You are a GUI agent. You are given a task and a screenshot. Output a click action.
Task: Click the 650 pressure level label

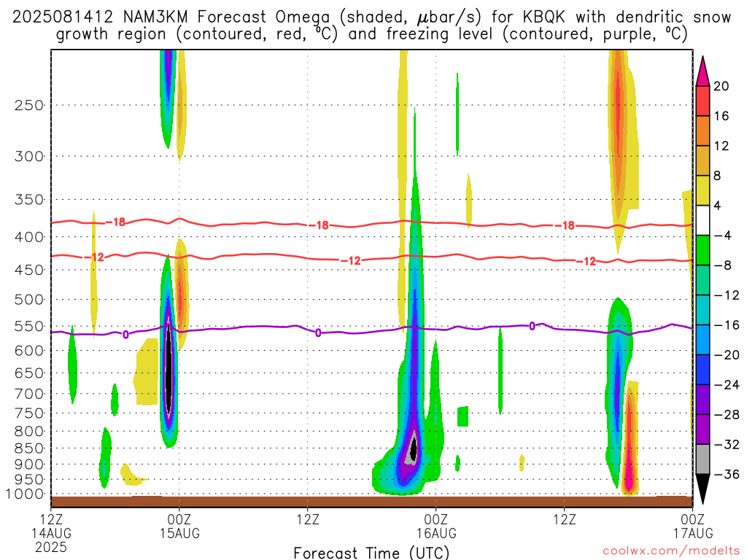pyautogui.click(x=29, y=373)
